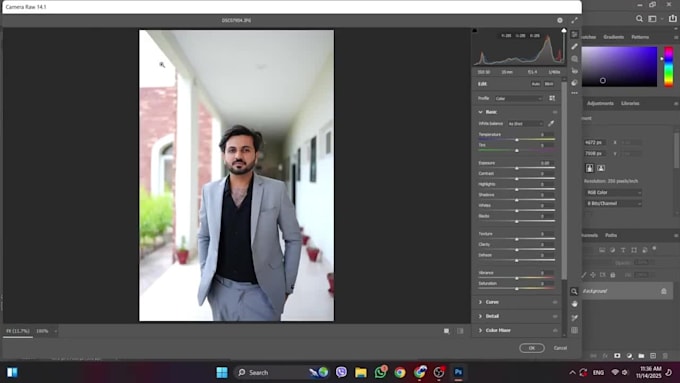Open the White balance dropdown
Screen dimensions: 680x383
point(525,124)
